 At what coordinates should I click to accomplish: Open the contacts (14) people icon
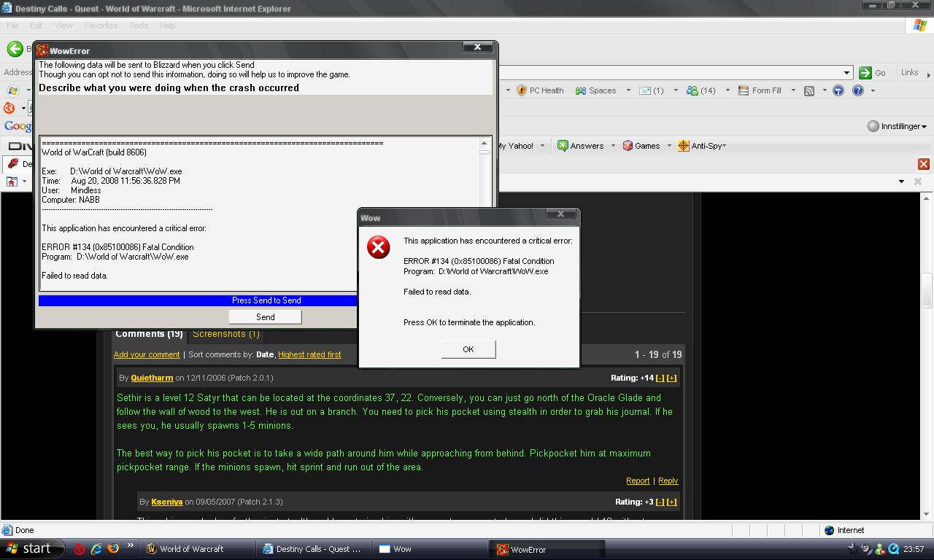(x=692, y=90)
